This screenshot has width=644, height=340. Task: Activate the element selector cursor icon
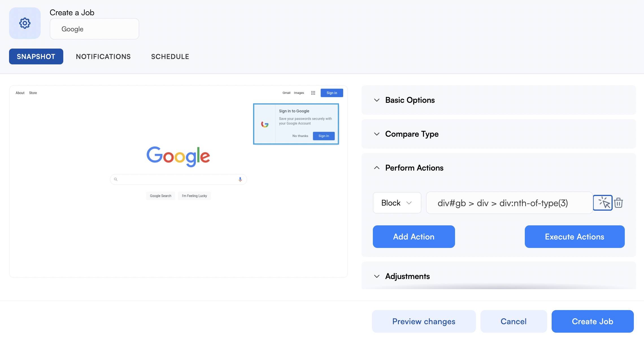pos(602,203)
